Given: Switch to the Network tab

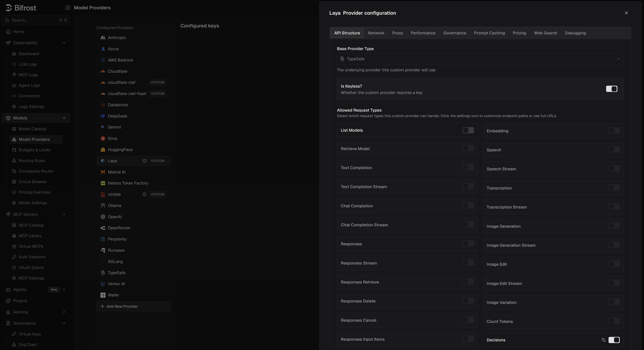Looking at the screenshot, I should click(376, 33).
